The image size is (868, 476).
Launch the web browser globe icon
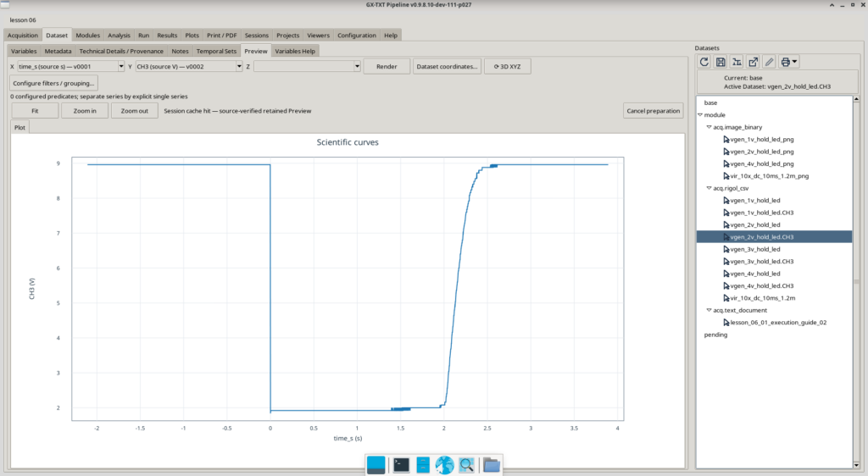pyautogui.click(x=444, y=465)
